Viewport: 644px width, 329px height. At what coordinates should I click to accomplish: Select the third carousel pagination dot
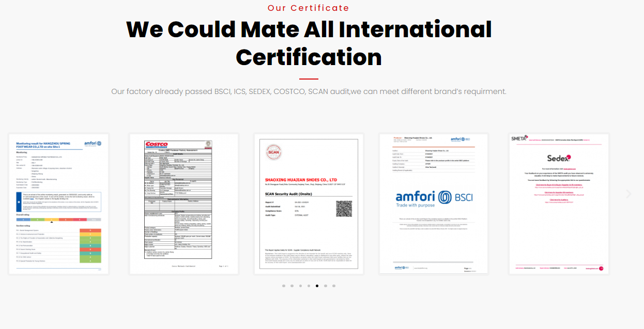click(300, 286)
